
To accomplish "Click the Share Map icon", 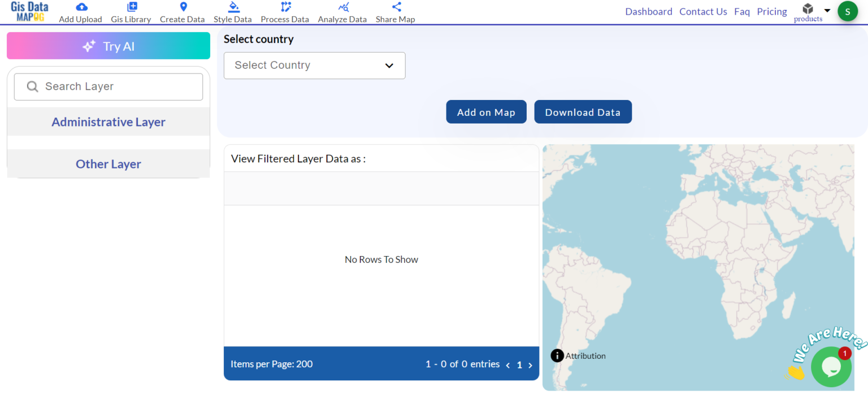I will 396,7.
